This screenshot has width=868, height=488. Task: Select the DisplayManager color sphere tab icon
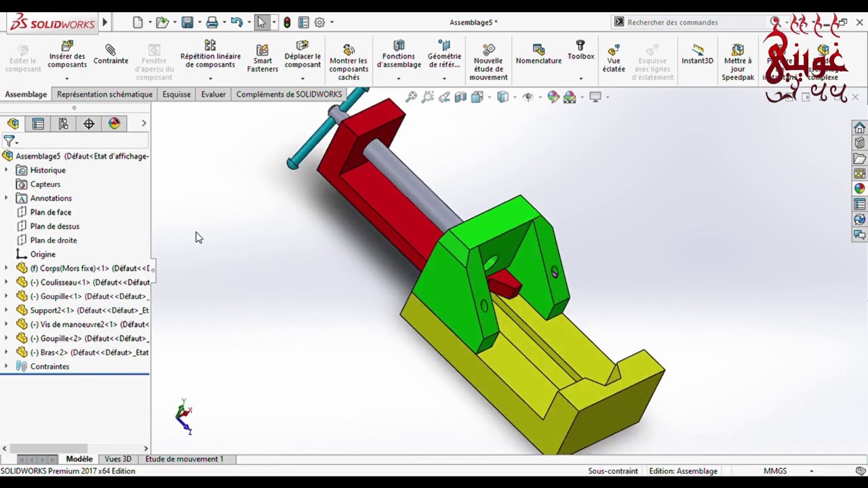pos(114,123)
